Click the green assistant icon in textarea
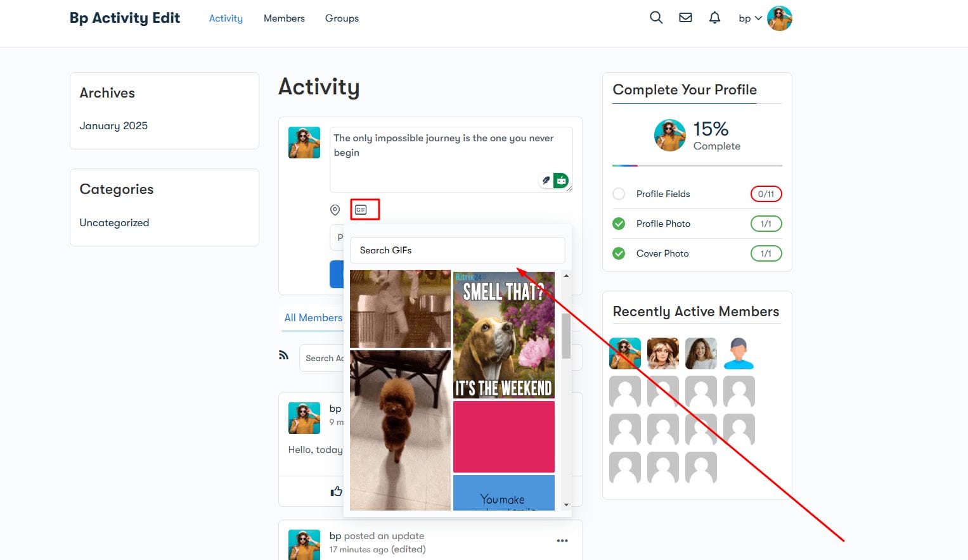This screenshot has height=560, width=968. (561, 181)
